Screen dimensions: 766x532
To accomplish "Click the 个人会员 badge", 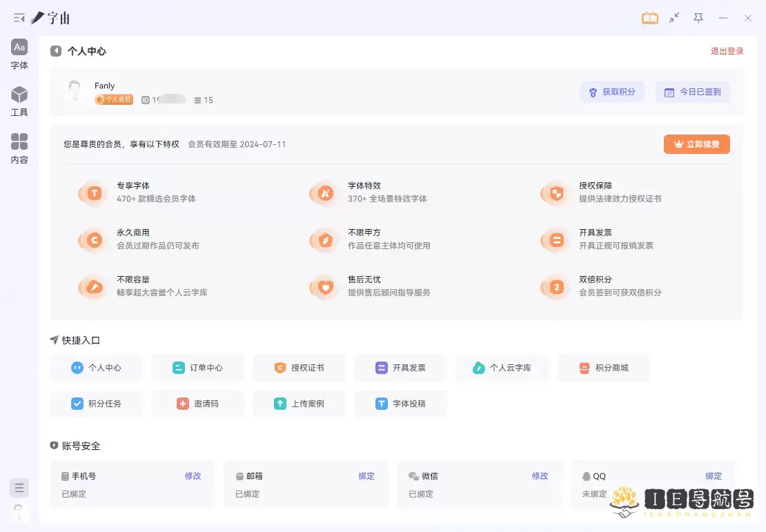I will click(x=114, y=99).
